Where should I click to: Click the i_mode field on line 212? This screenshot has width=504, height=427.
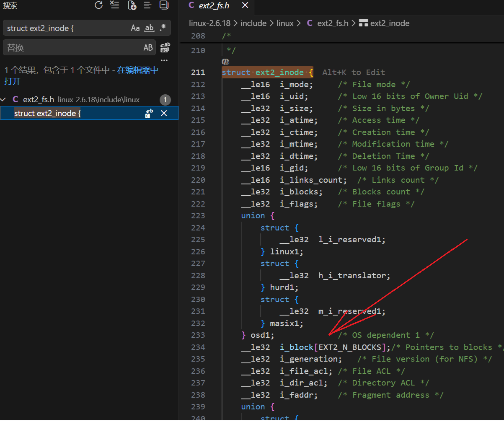coord(296,84)
